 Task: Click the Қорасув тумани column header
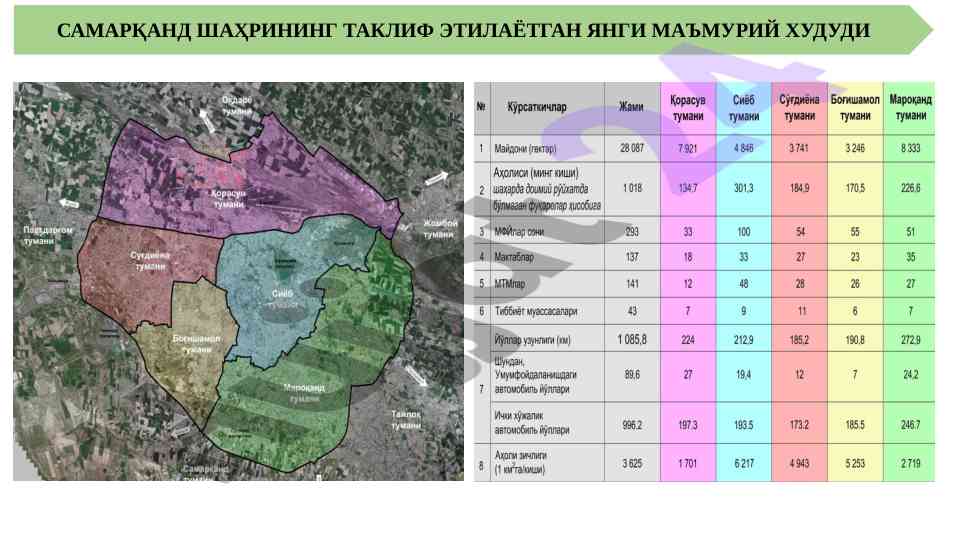[x=687, y=108]
